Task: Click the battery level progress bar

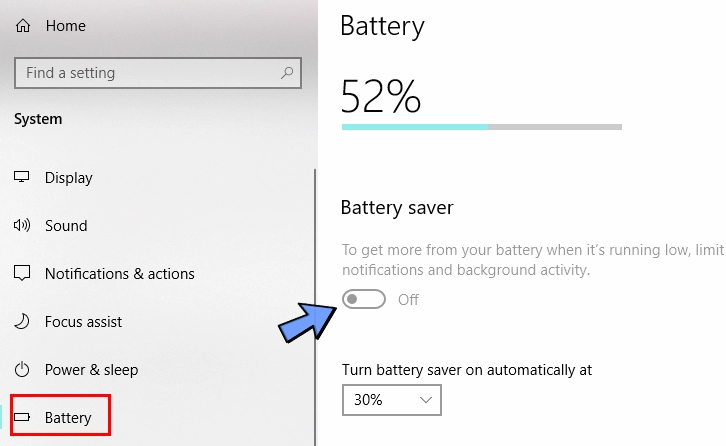Action: coord(481,127)
